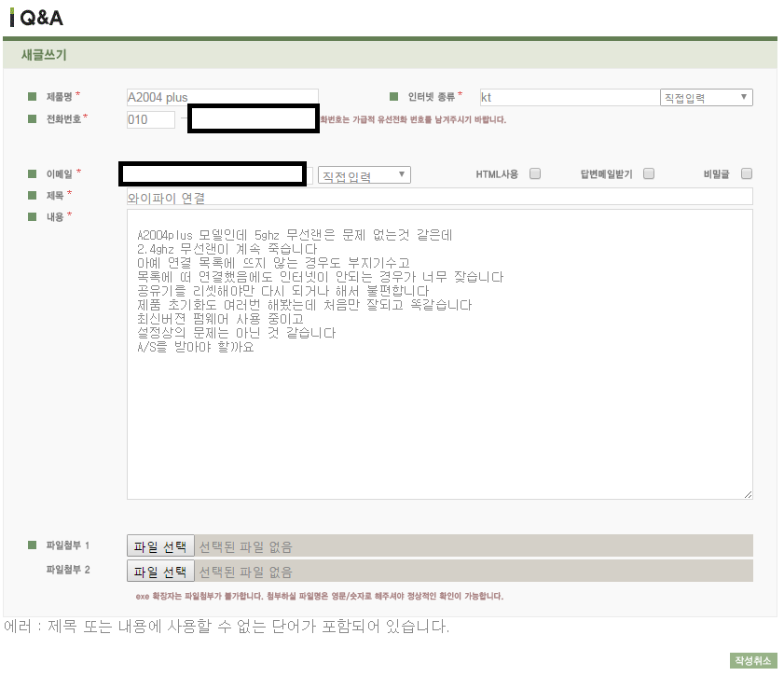Image resolution: width=784 pixels, height=676 pixels.
Task: Click 파일 선택 button for 파일첨부 2
Action: click(160, 571)
